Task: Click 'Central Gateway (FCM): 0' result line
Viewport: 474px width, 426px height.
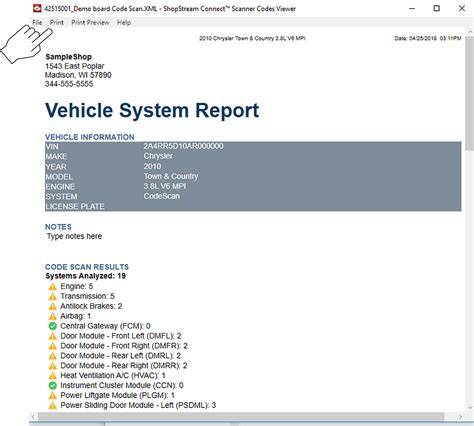Action: pyautogui.click(x=105, y=326)
